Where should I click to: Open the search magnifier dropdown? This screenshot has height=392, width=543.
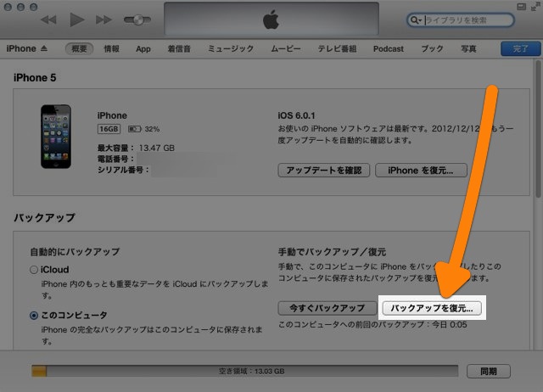(415, 20)
